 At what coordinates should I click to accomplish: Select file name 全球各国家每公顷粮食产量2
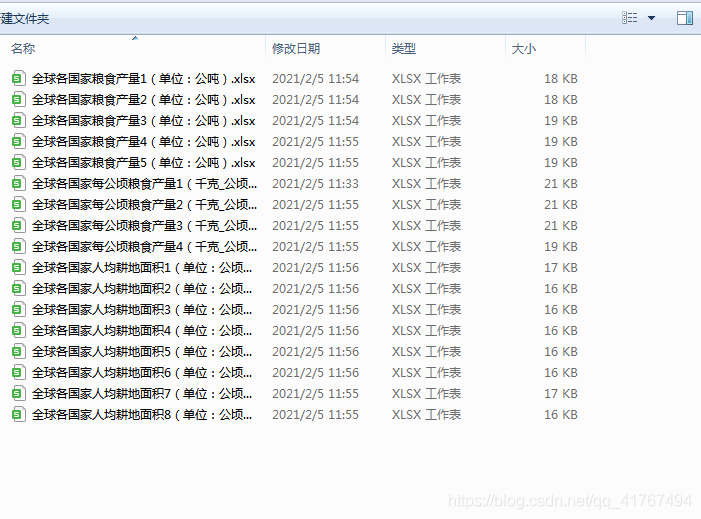tap(144, 205)
